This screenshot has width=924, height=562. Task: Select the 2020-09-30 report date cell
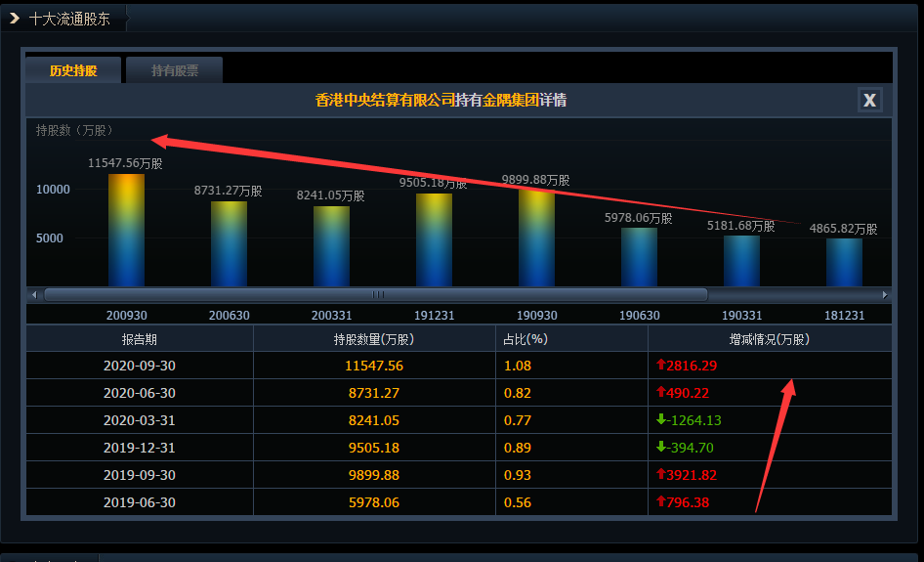[140, 366]
